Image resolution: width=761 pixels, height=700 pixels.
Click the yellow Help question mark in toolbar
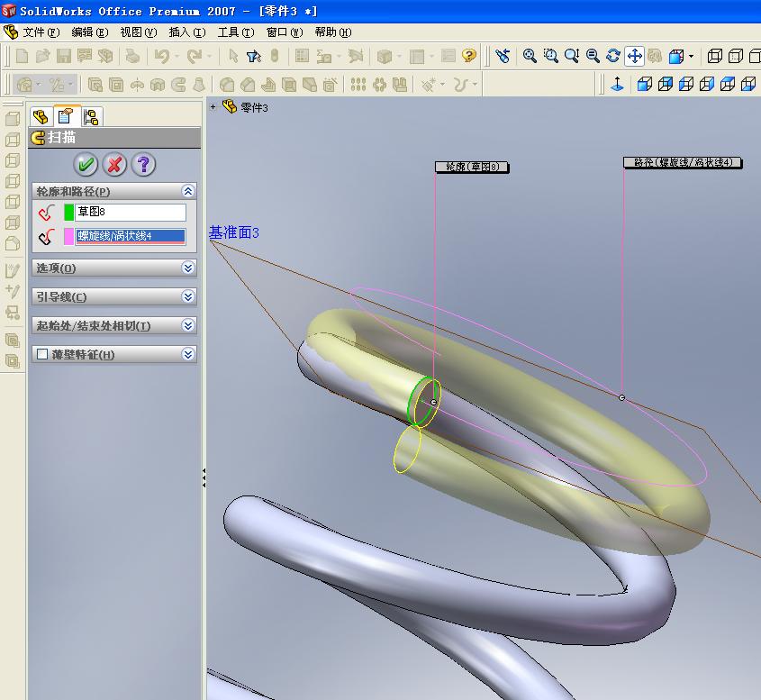coord(469,56)
